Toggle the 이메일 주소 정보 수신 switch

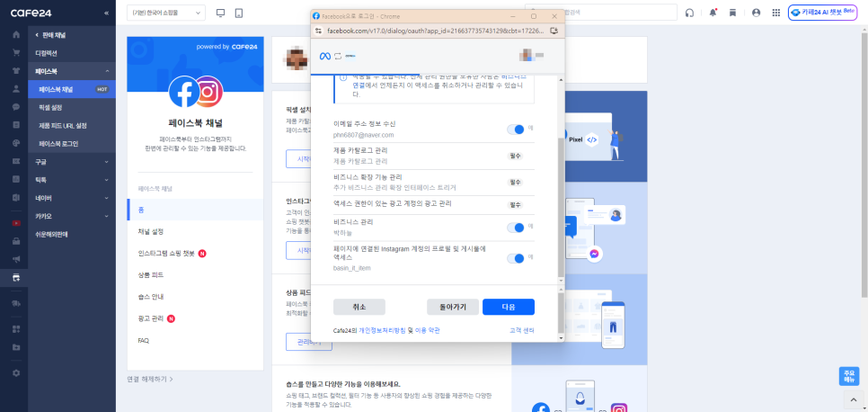pyautogui.click(x=516, y=130)
